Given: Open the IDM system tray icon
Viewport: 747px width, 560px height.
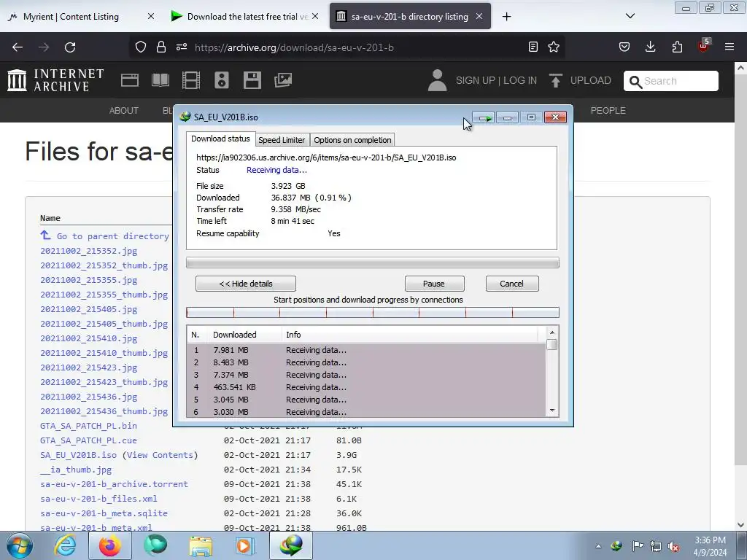Looking at the screenshot, I should (616, 546).
